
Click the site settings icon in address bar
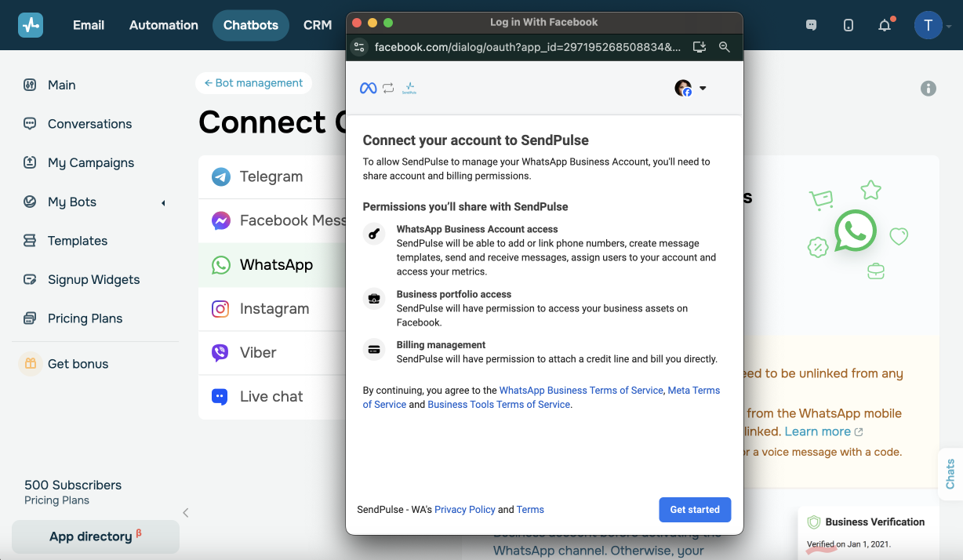click(x=359, y=47)
